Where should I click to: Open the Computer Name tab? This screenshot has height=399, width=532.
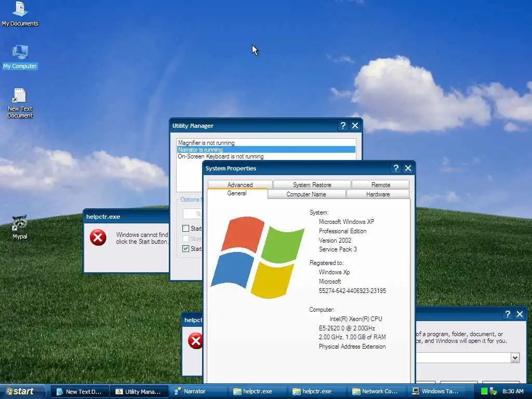click(306, 194)
